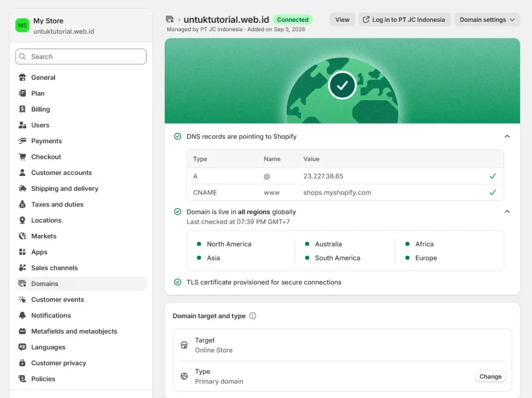Click the Languages translate icon
The image size is (532, 398).
tap(22, 347)
